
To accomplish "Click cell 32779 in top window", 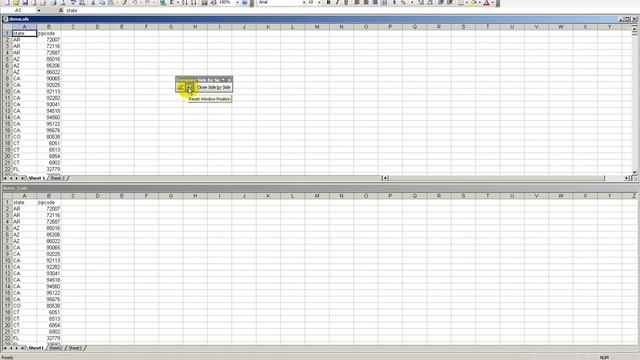I will 49,169.
